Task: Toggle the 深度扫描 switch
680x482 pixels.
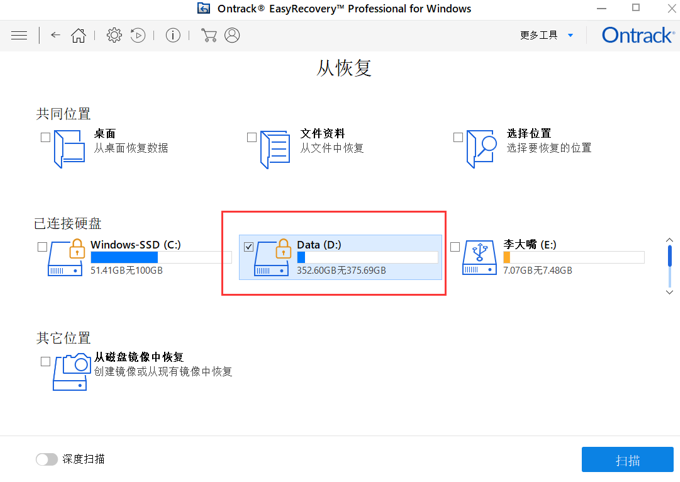Action: (47, 459)
